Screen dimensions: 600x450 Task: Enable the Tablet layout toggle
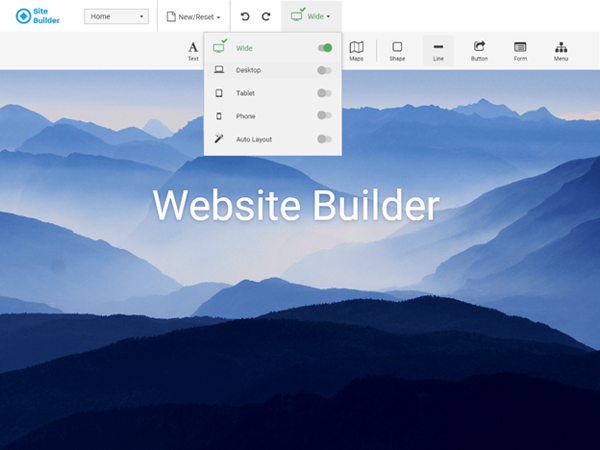[324, 93]
